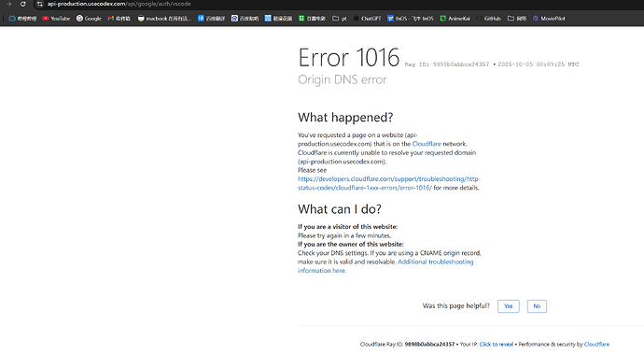Open the Gmail inbox bookmark
This screenshot has width=644, height=354.
tap(119, 19)
